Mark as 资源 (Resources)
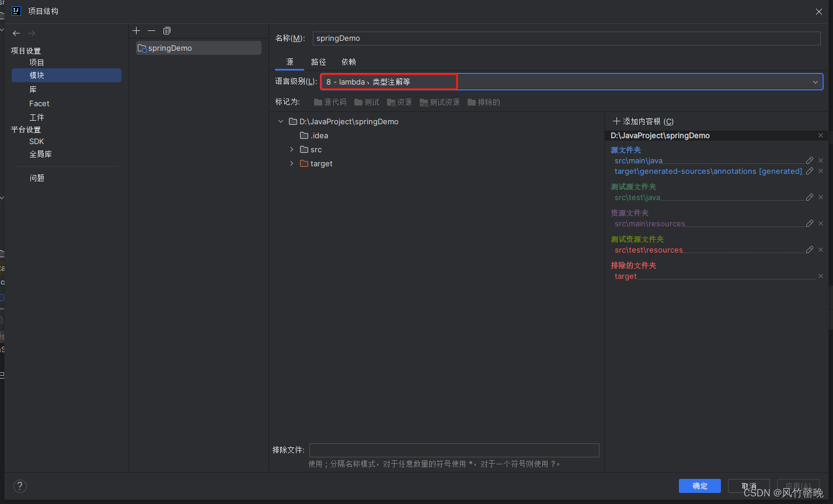 (x=399, y=102)
